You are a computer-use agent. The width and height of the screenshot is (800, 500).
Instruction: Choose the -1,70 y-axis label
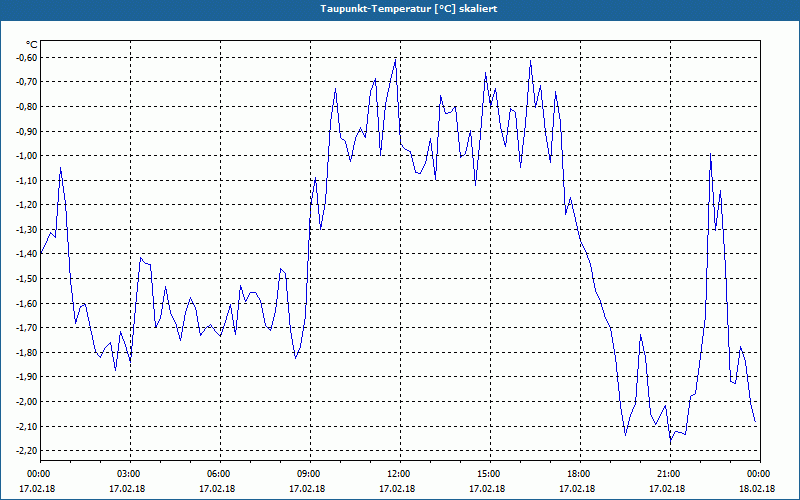[x=26, y=328]
